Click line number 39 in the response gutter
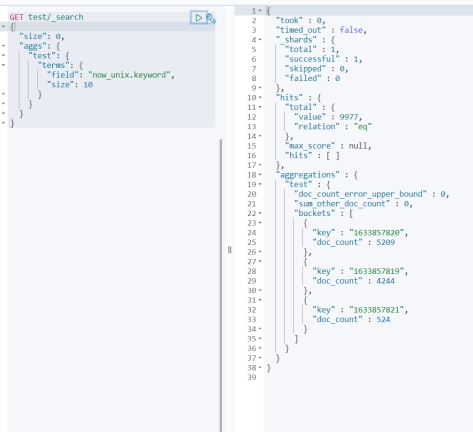Viewport: 473px width, 432px height. (x=252, y=377)
